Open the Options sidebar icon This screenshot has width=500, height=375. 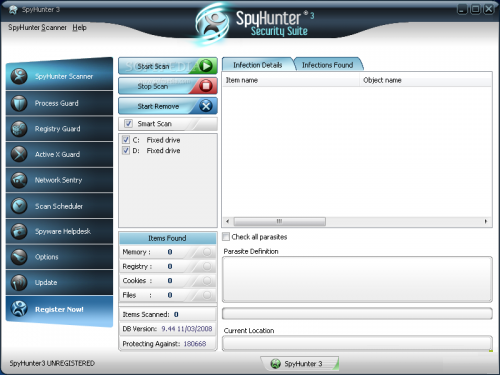(x=19, y=257)
